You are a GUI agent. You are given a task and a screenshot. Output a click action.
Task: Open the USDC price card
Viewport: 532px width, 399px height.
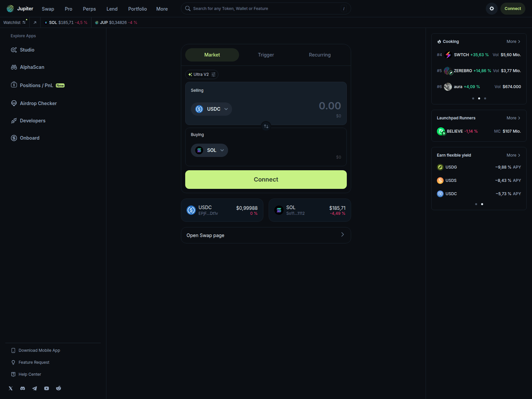tap(222, 210)
